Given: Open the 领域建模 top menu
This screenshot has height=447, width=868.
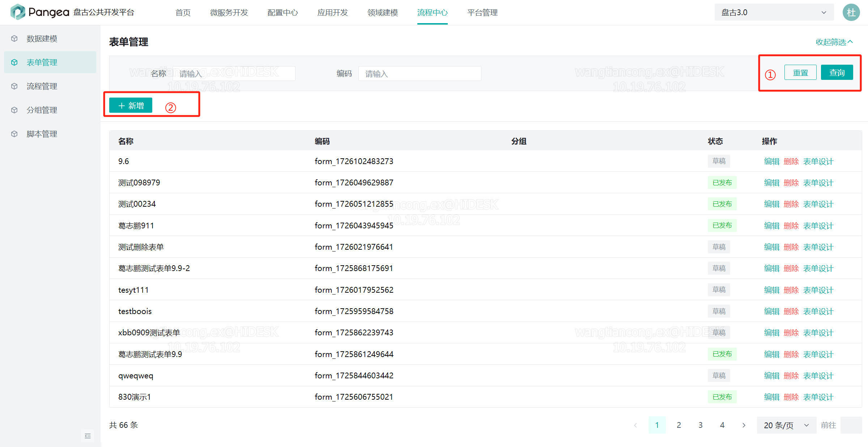Looking at the screenshot, I should click(383, 12).
